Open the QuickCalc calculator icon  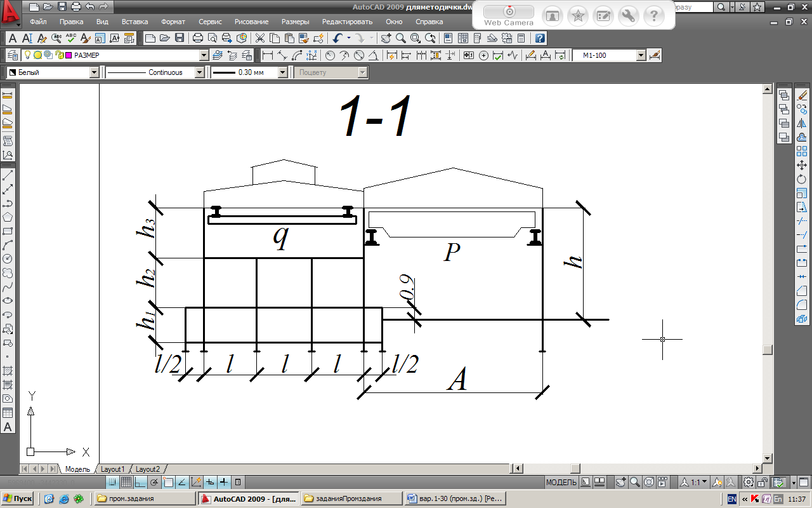[521, 38]
